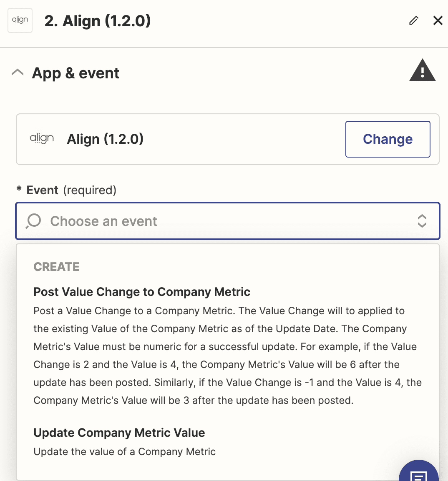Select Update Company Metric Value option
This screenshot has height=481, width=448.
(119, 433)
